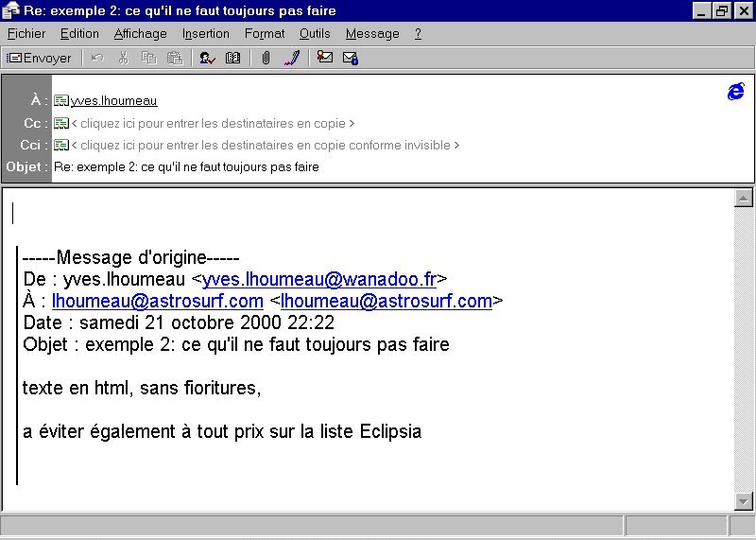
Task: Open the Message menu
Action: pyautogui.click(x=372, y=34)
